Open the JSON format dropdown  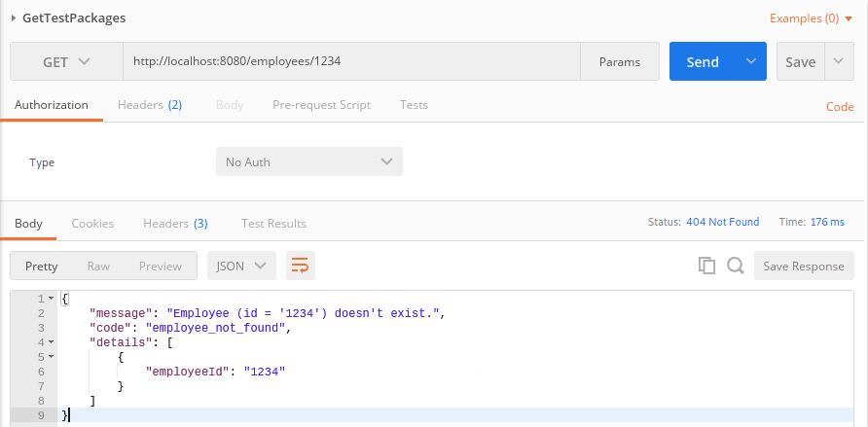tap(241, 266)
